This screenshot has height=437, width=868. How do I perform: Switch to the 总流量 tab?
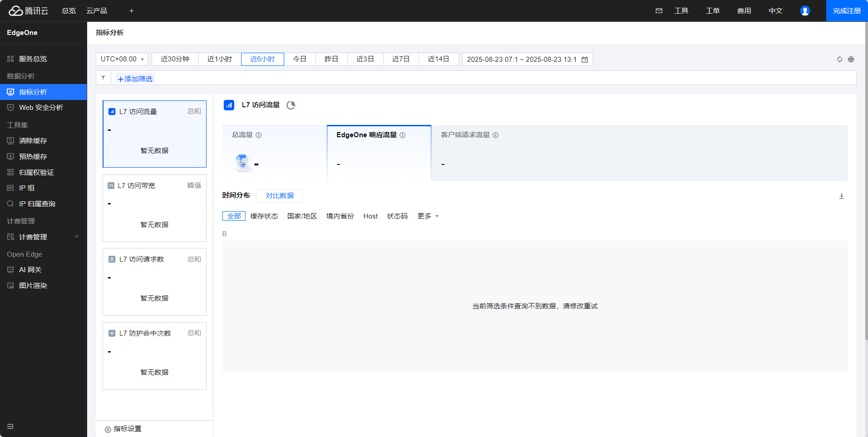coord(274,153)
